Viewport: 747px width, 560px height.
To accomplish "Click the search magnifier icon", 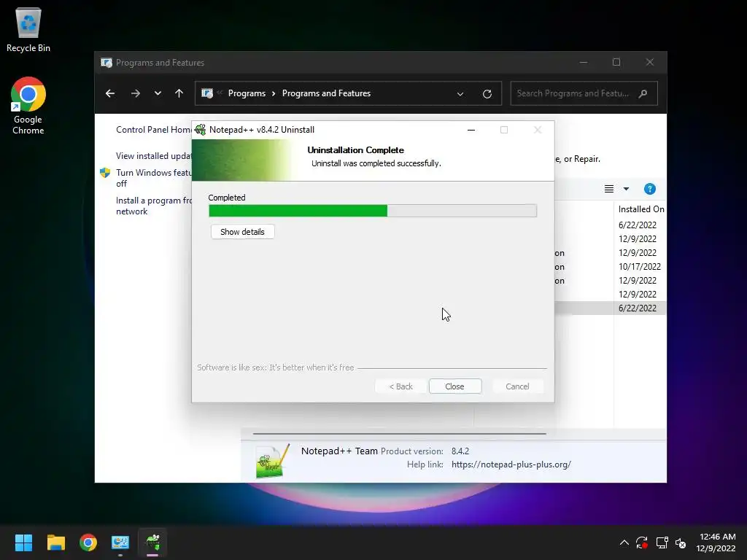I will (643, 93).
